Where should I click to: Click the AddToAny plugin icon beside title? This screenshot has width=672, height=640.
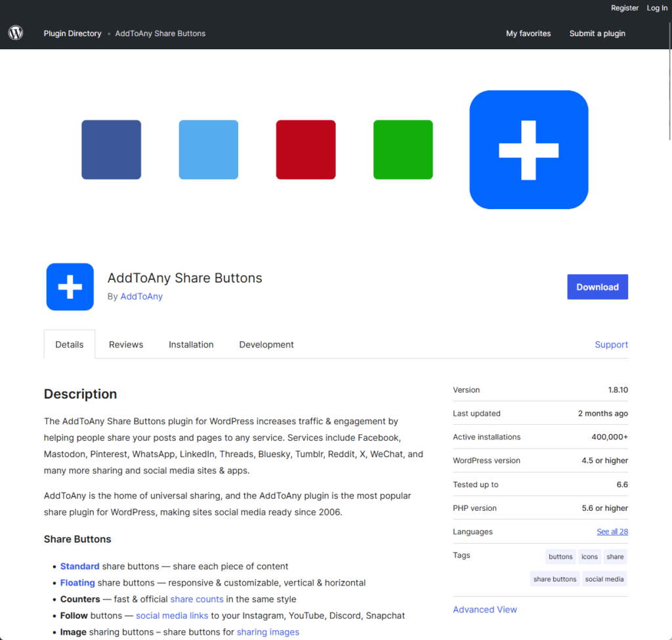point(70,287)
